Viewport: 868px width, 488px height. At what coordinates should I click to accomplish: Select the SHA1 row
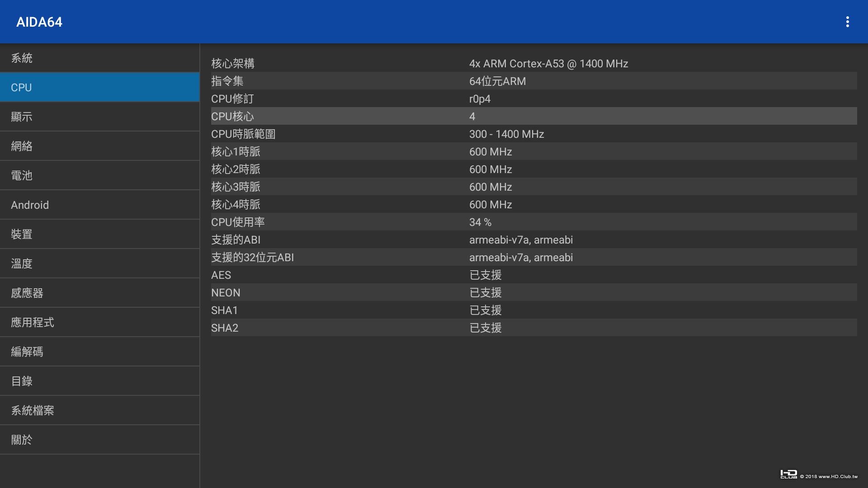(x=534, y=310)
